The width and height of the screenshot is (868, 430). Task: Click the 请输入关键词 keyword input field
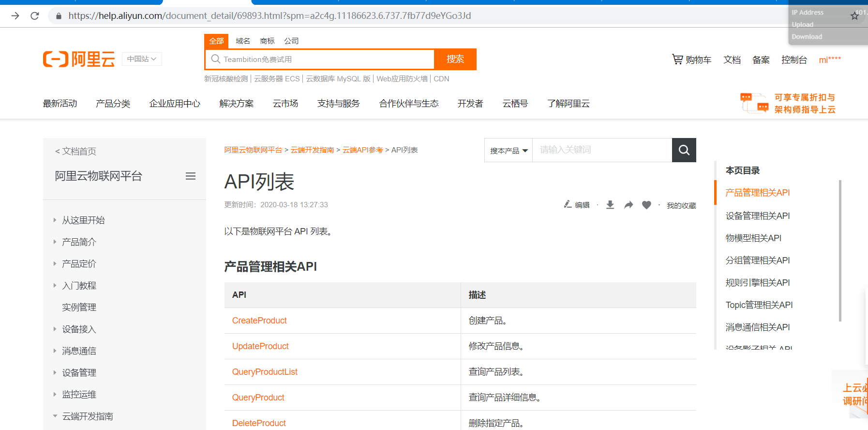pos(601,150)
